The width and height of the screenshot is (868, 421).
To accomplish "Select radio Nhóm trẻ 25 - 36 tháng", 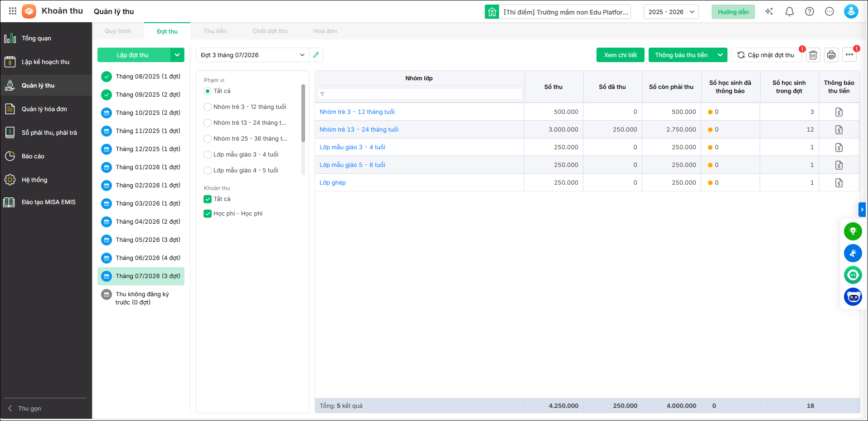I will click(x=208, y=139).
